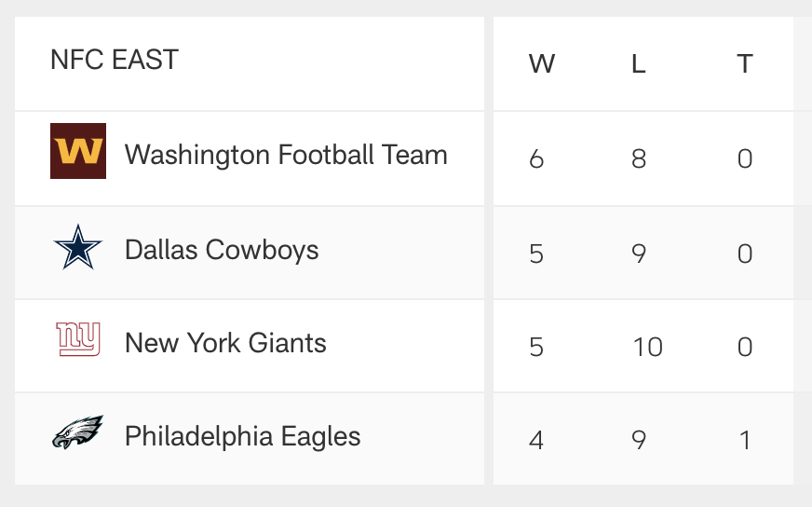This screenshot has height=507, width=812.
Task: Click the New York Giants logo
Action: pos(78,339)
